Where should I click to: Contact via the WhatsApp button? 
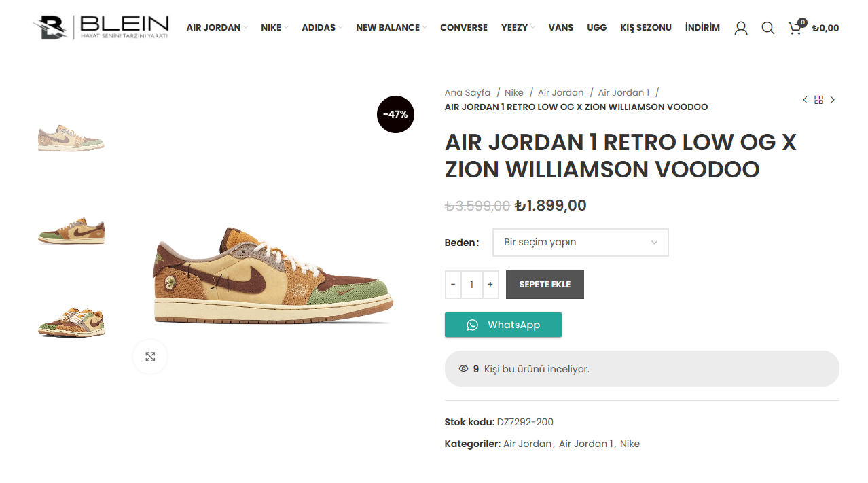503,325
